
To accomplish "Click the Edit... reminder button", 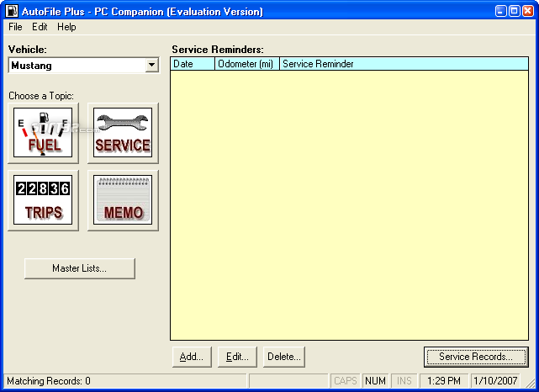I will tap(237, 357).
